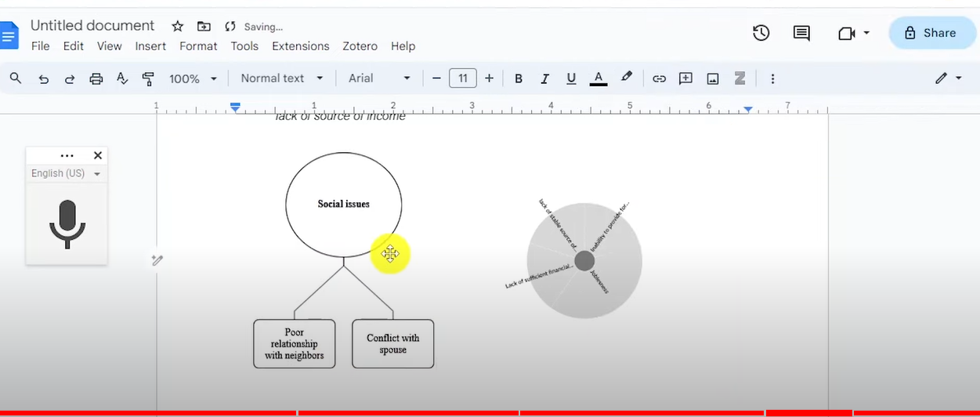This screenshot has height=417, width=980.
Task: Insert an image from toolbar
Action: [713, 78]
